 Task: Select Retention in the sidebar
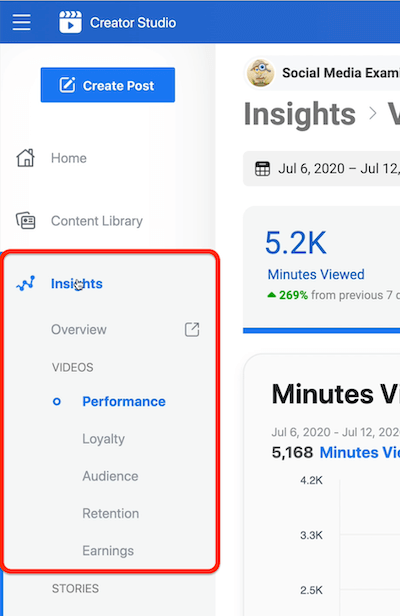point(110,513)
